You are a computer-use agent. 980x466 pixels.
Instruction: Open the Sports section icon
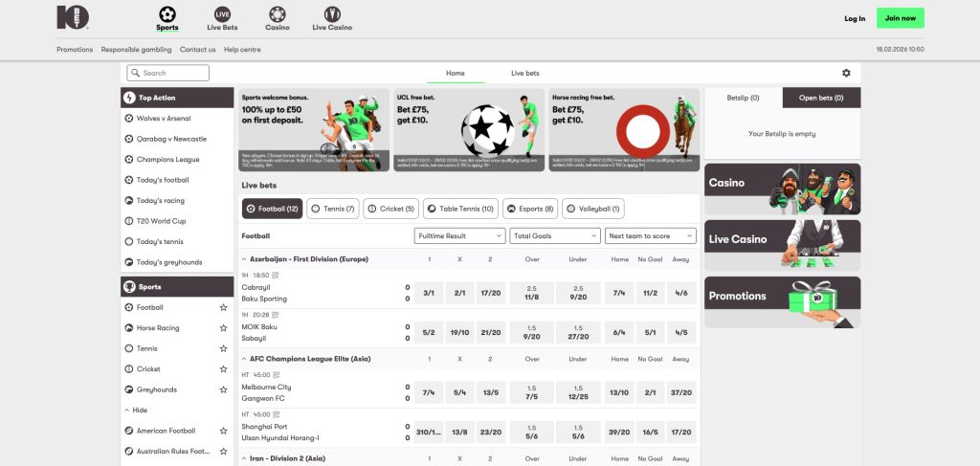(167, 13)
